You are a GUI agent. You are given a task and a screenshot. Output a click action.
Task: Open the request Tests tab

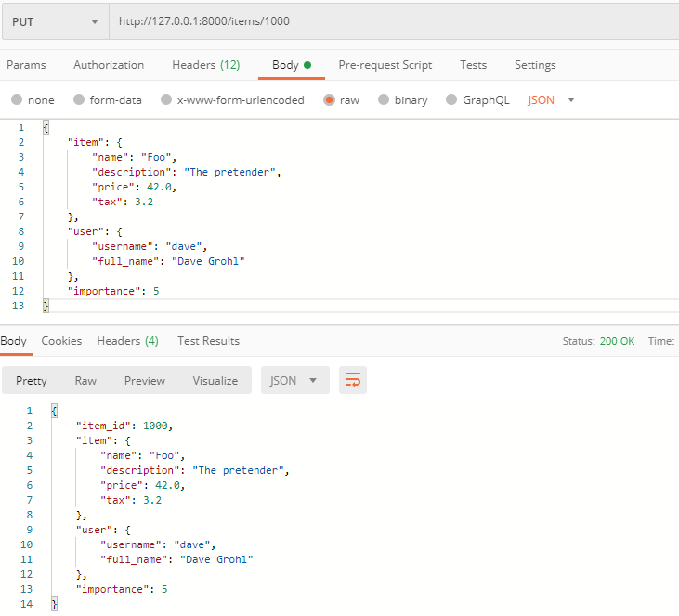(x=473, y=65)
